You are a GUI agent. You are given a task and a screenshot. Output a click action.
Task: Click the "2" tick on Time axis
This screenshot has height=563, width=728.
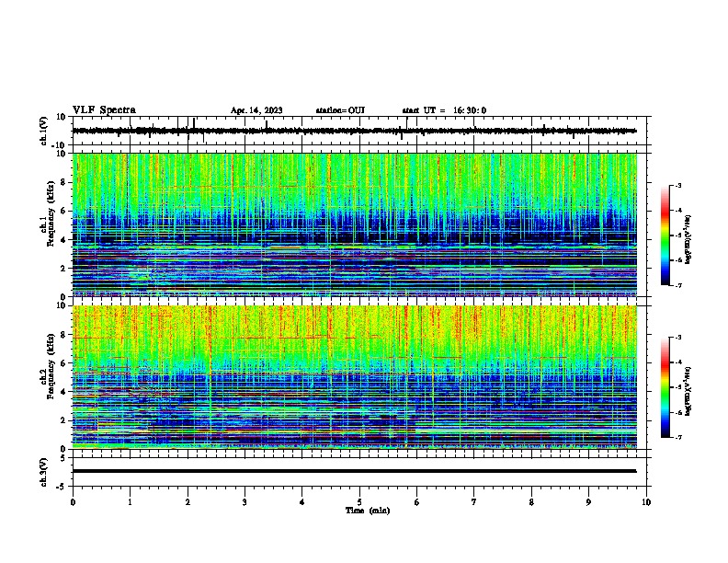click(x=188, y=502)
